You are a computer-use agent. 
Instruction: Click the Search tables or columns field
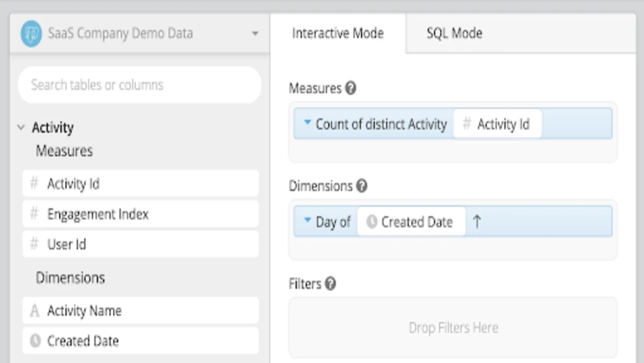tap(140, 85)
